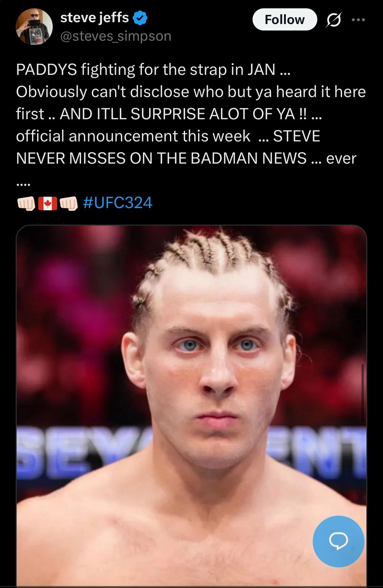
Task: Open the #UFC324 hashtag link
Action: [118, 203]
